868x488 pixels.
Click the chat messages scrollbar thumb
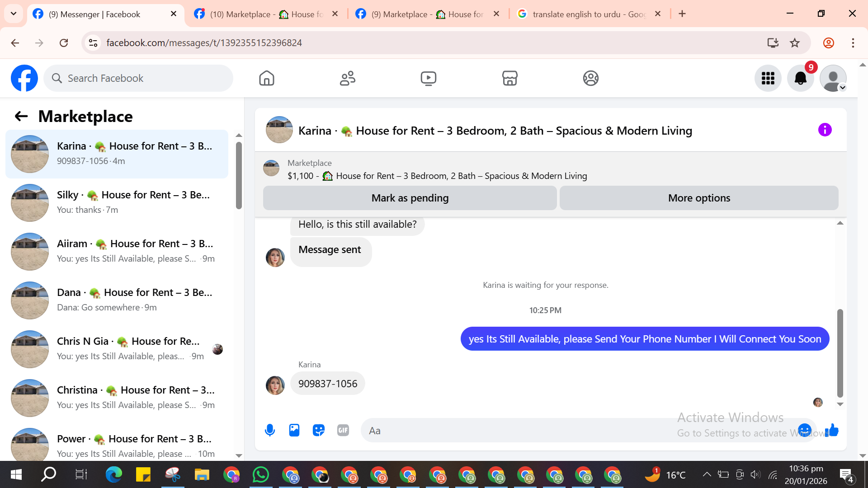(840, 353)
